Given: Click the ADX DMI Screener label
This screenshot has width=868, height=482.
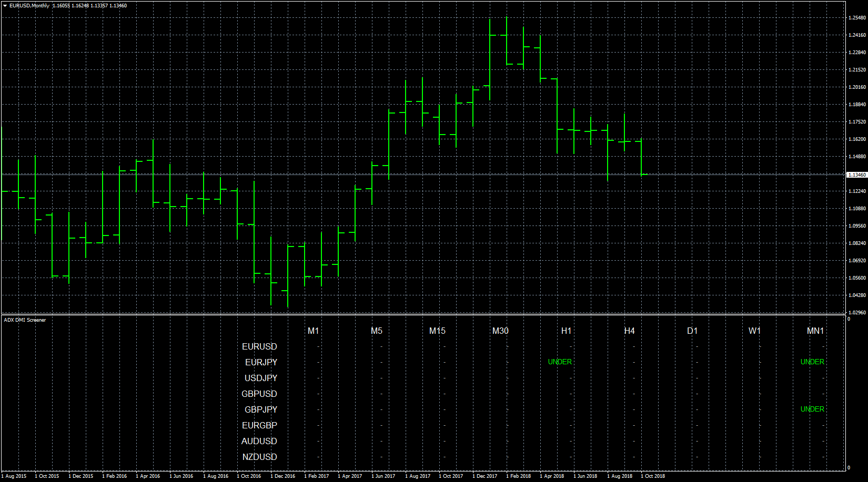Looking at the screenshot, I should point(25,320).
